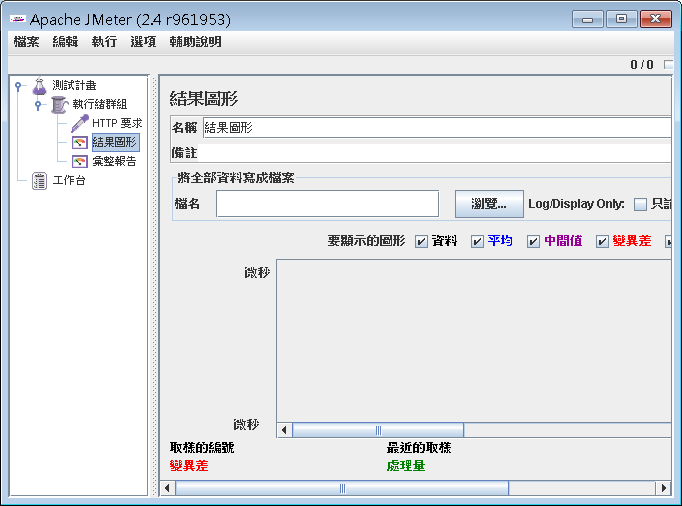
Task: Collapse the 測試計畫 tree node
Action: [x=18, y=86]
